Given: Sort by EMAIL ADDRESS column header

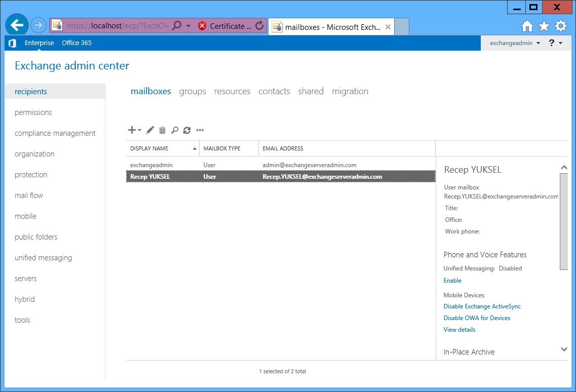Looking at the screenshot, I should (347, 148).
